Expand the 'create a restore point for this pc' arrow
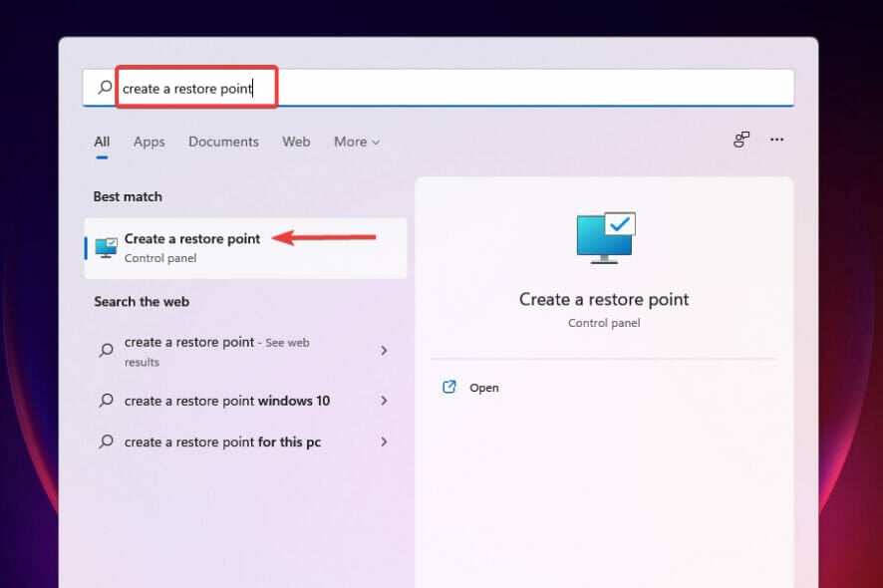The height and width of the screenshot is (588, 883). 384,441
